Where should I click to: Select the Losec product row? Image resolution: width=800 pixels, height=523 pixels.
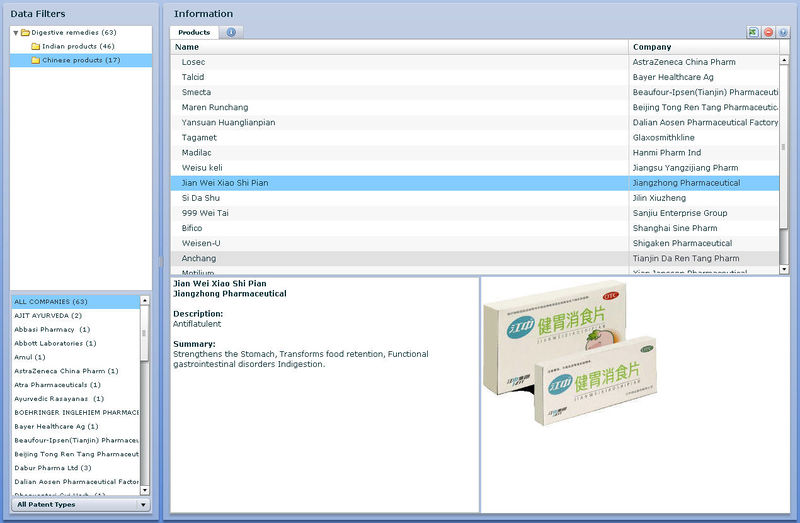click(x=194, y=62)
